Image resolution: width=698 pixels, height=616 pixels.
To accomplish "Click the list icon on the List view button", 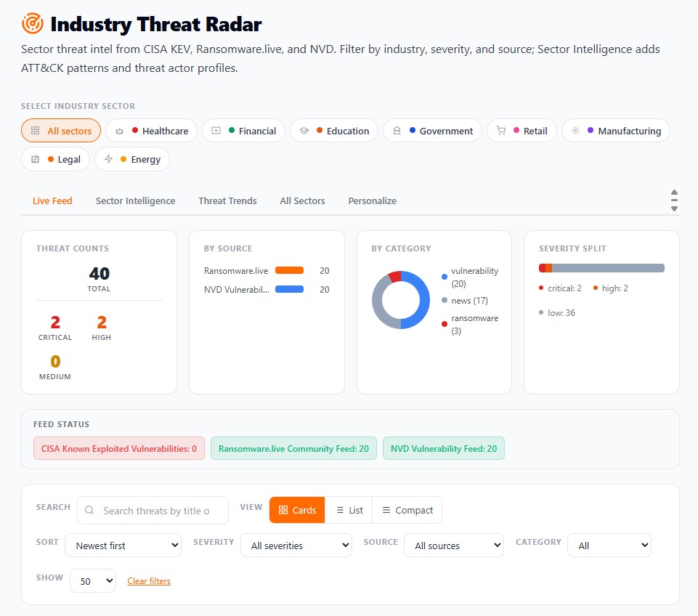I will (338, 510).
